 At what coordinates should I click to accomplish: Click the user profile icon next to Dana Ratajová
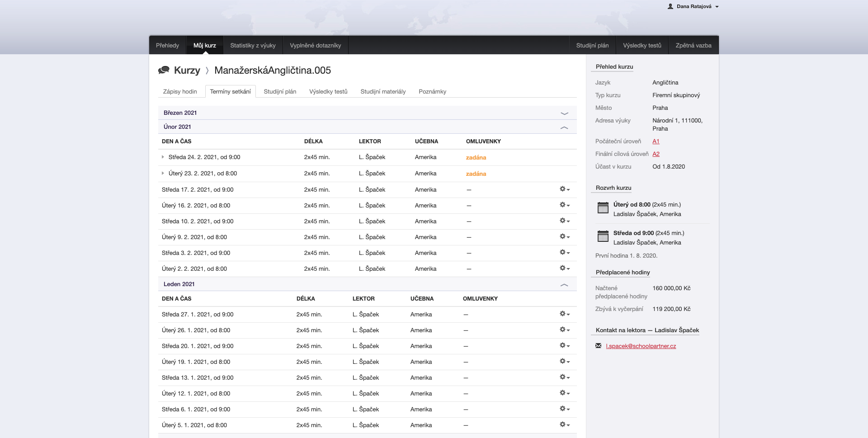point(670,6)
